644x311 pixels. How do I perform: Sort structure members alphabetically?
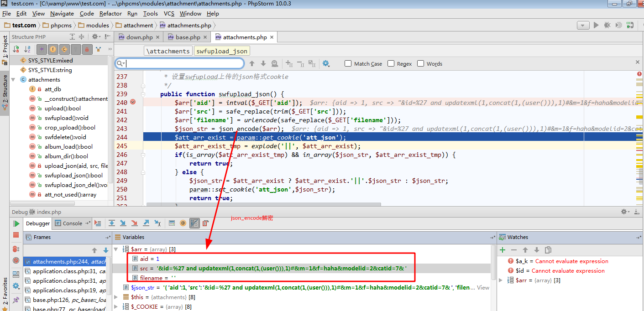tap(26, 49)
